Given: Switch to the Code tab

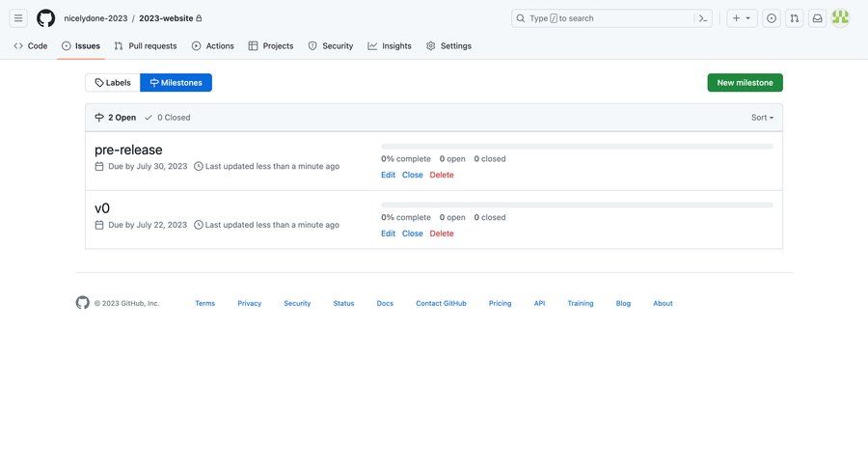Looking at the screenshot, I should pos(31,46).
